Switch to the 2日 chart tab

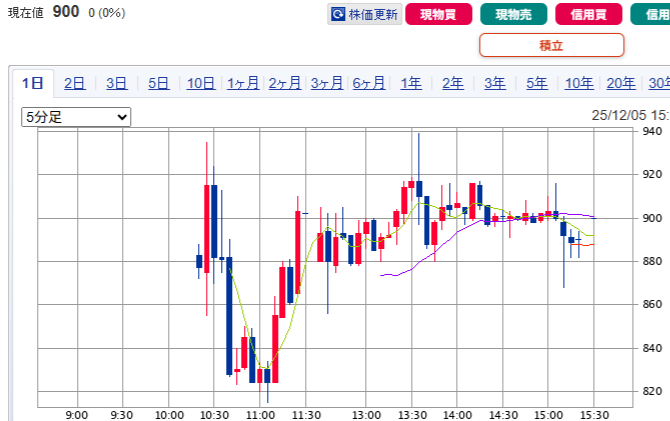75,84
